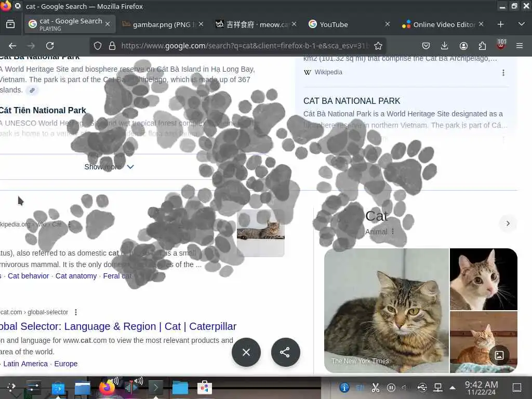Open the extensions puzzle-piece menu
The width and height of the screenshot is (532, 399).
coord(482,46)
